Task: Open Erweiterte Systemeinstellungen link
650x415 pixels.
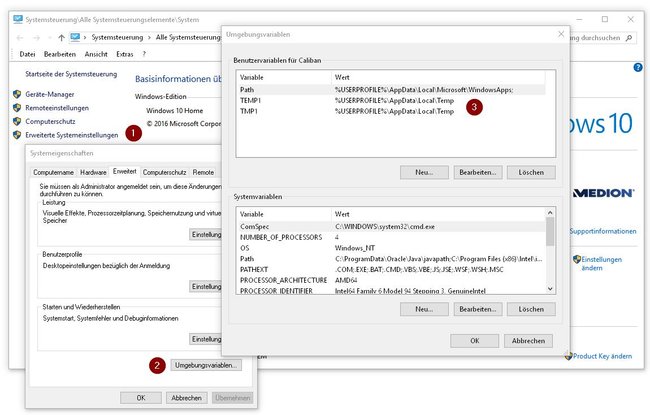Action: tap(72, 135)
